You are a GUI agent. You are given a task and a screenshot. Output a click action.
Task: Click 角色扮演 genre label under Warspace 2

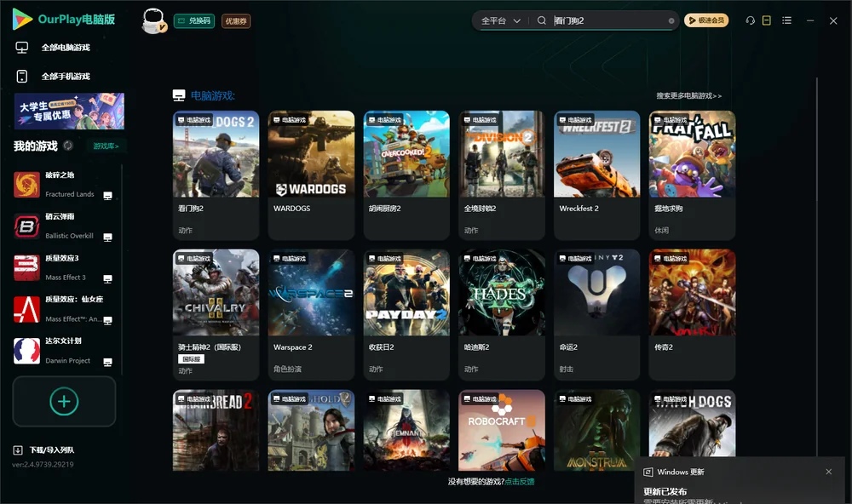287,369
